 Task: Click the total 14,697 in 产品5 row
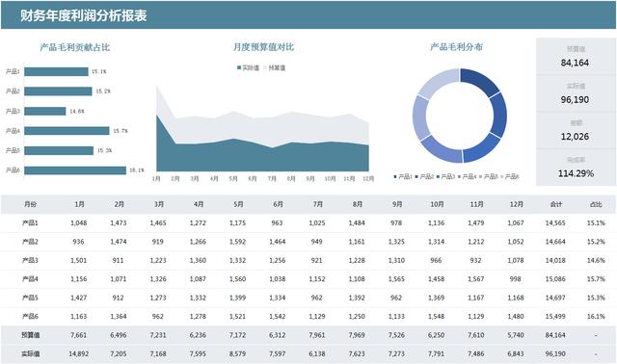coord(555,298)
